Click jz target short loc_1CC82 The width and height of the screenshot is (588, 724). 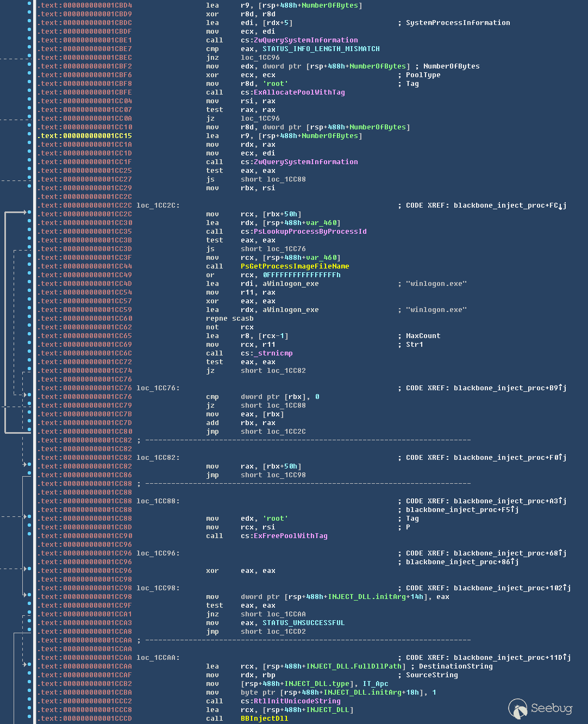coord(273,371)
